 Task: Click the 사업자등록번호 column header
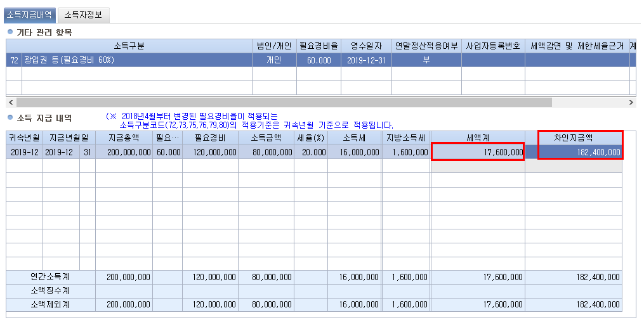pyautogui.click(x=493, y=46)
